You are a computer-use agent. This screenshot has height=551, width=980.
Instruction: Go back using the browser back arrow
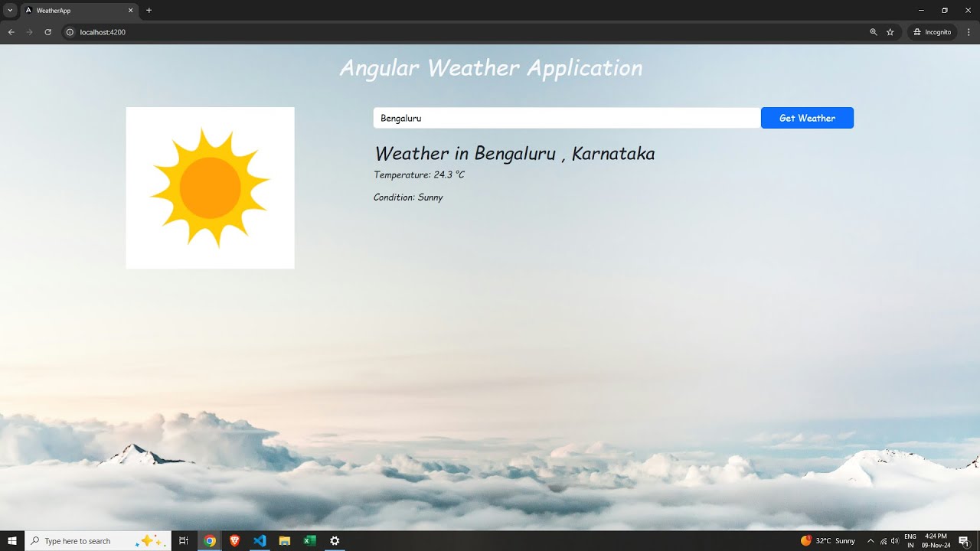pos(11,32)
